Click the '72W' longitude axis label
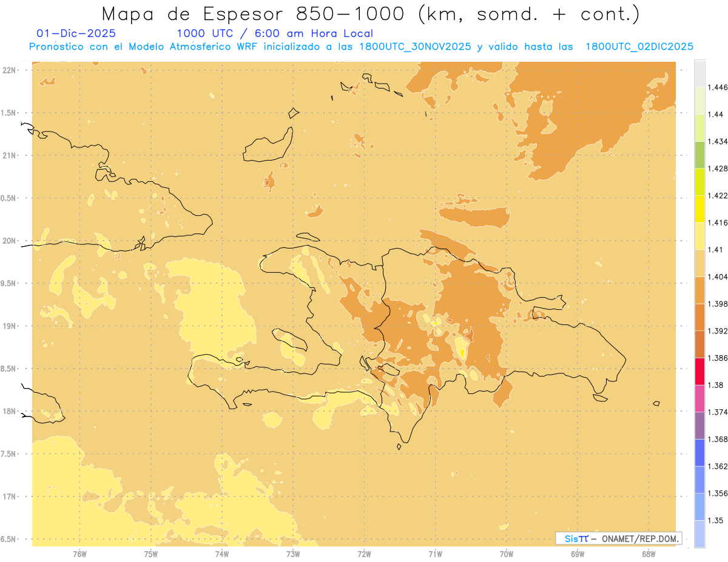 364,554
